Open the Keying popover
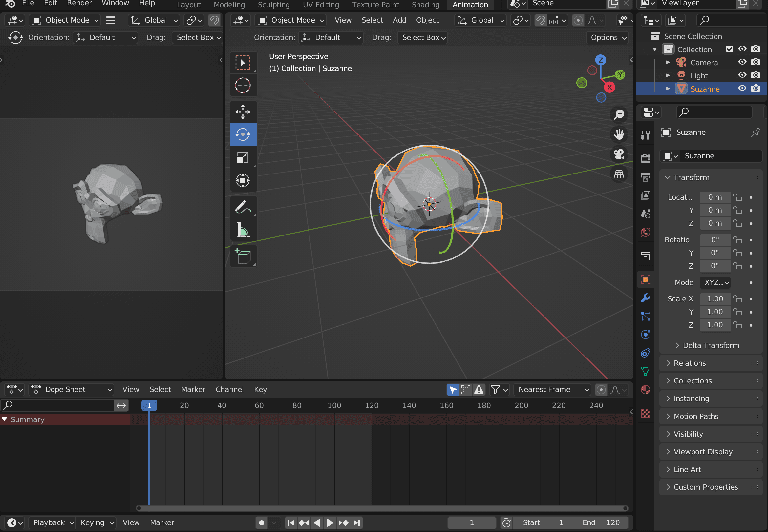 pos(96,523)
